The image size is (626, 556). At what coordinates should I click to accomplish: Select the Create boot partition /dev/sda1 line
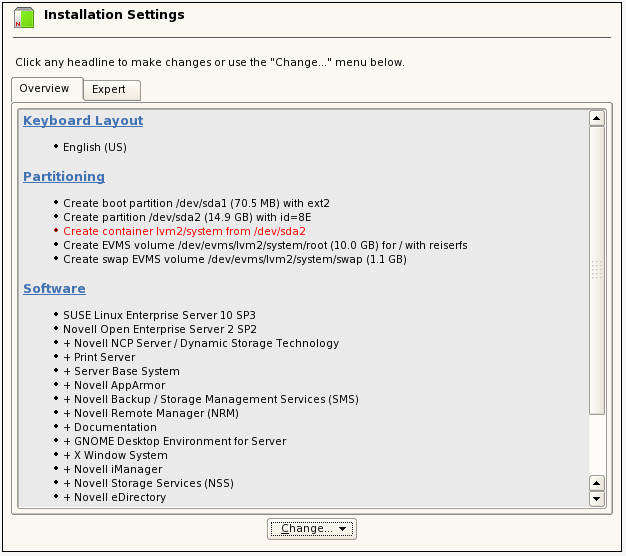[196, 203]
